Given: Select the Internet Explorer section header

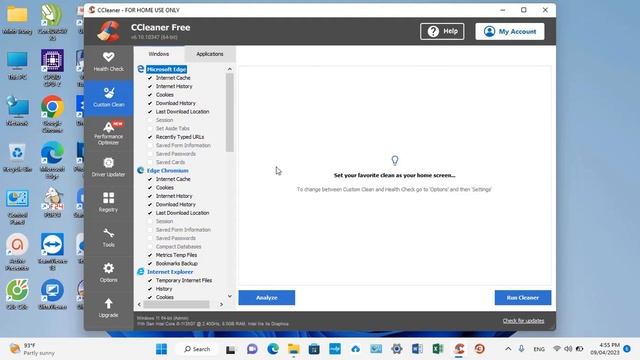Looking at the screenshot, I should tap(170, 272).
